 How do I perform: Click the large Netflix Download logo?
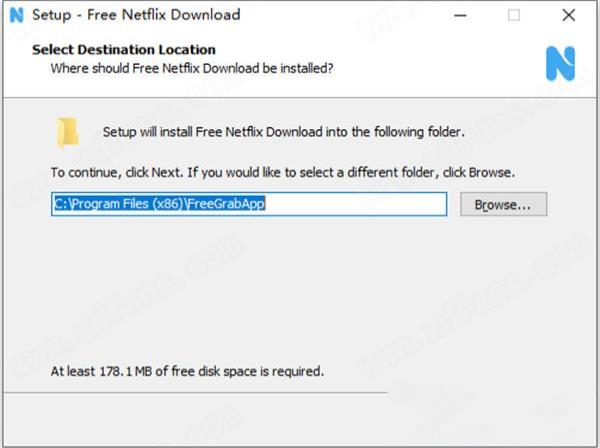point(560,63)
